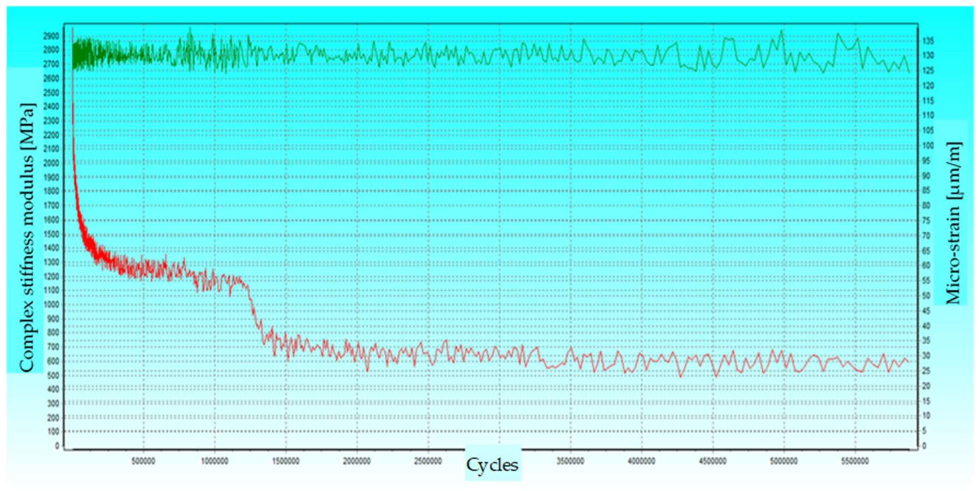The width and height of the screenshot is (980, 491).
Task: Select the 4000000 tick on cycles axis
Action: point(641,461)
